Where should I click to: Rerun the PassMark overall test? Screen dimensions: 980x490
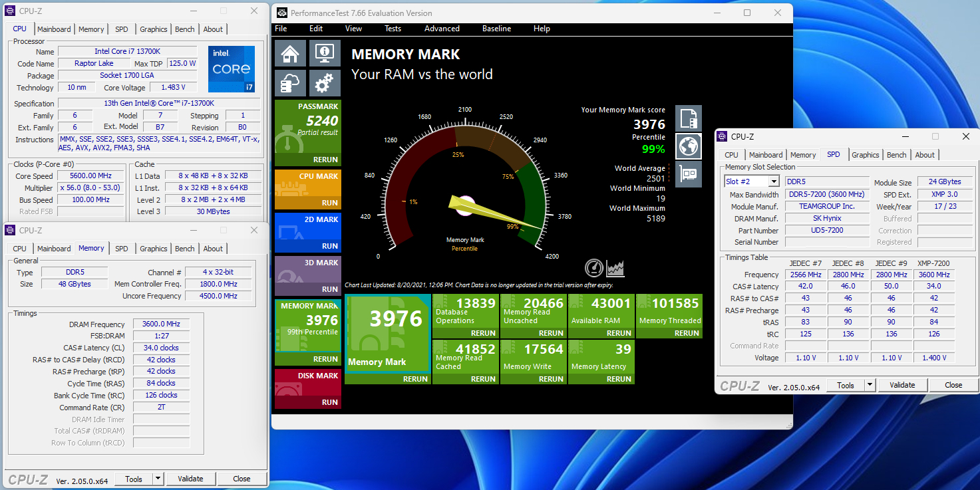(x=326, y=160)
